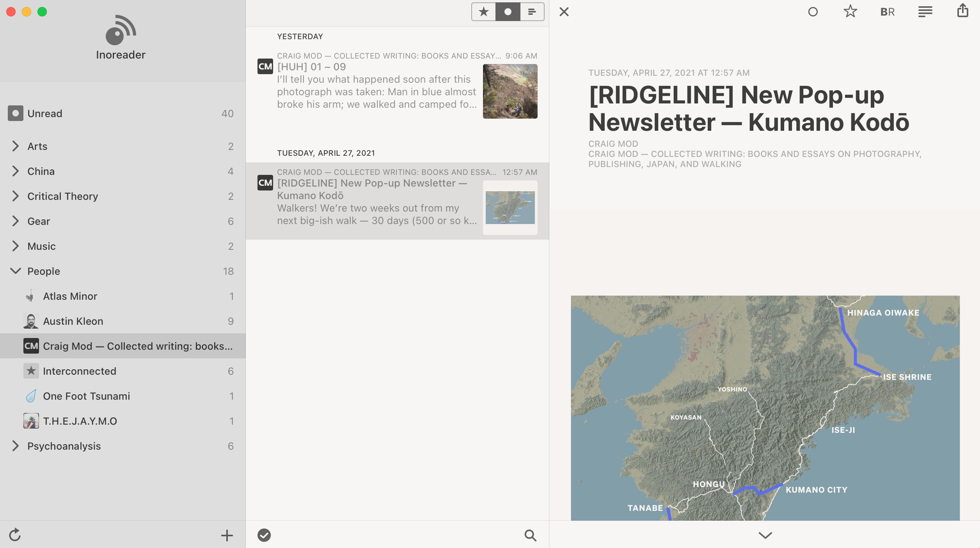This screenshot has height=548, width=980.
Task: Open reader text appearance options
Action: (x=925, y=12)
